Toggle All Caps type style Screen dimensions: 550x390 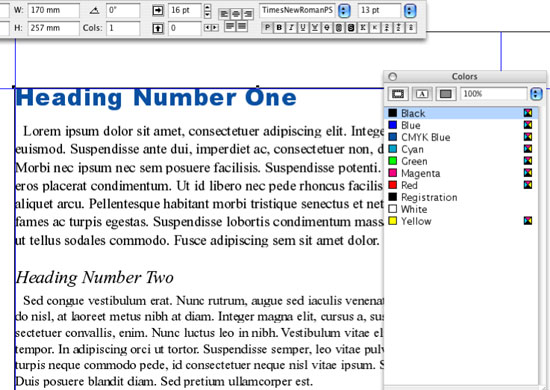point(363,27)
